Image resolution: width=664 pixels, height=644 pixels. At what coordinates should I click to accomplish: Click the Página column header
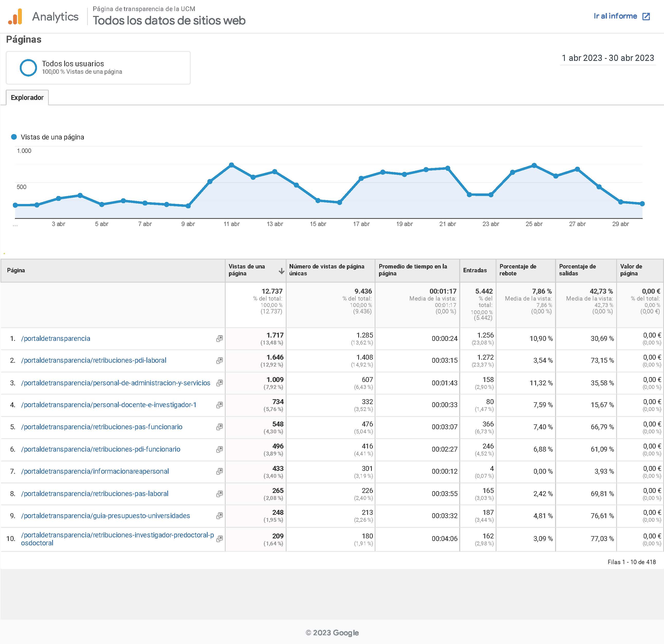113,270
